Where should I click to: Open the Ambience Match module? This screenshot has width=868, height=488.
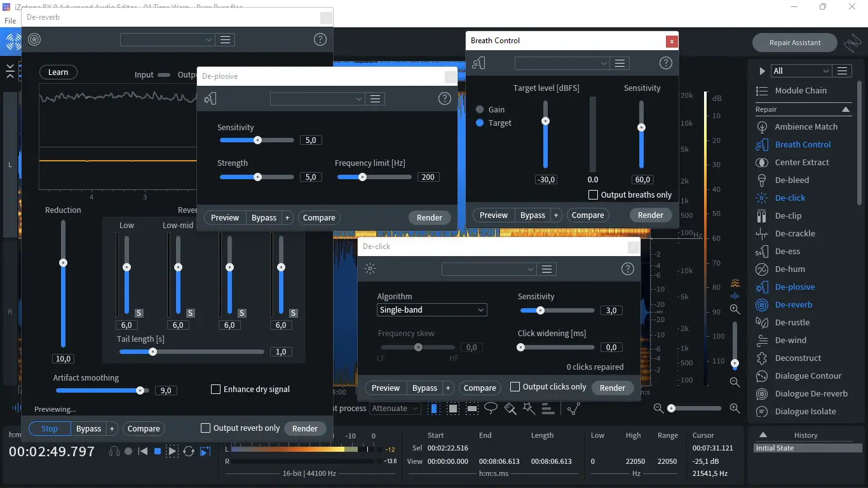coord(806,126)
